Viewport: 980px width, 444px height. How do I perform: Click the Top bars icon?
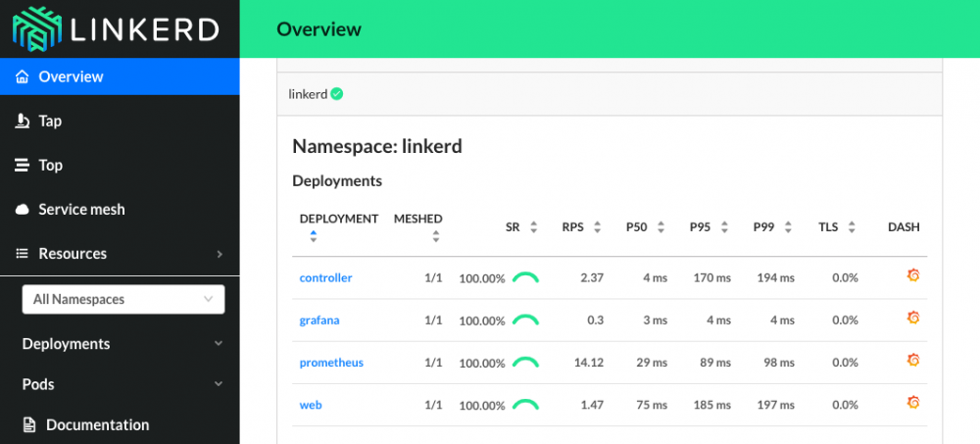tap(23, 165)
